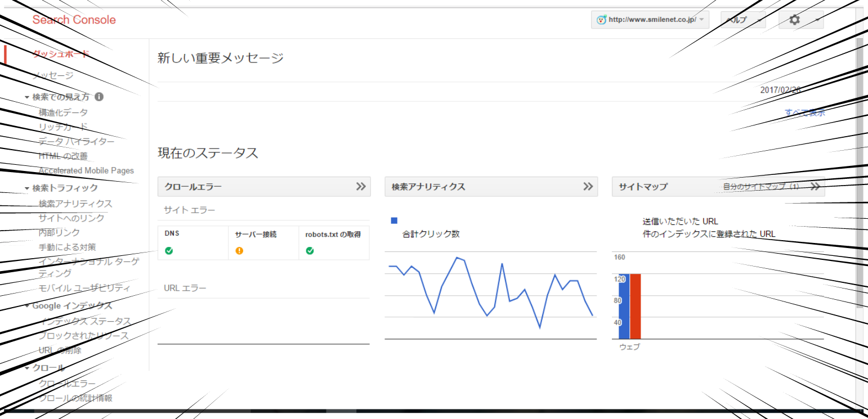Open URL の削除 in sidebar

pos(60,350)
